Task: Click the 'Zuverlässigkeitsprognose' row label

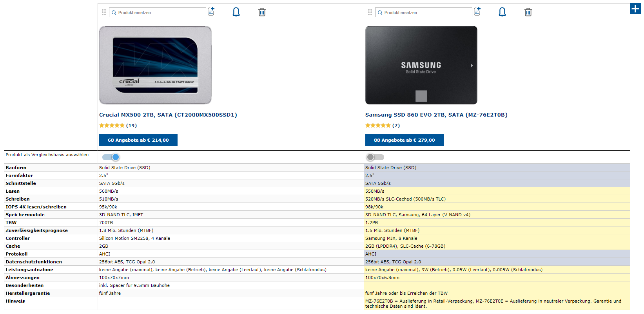Action: point(37,230)
